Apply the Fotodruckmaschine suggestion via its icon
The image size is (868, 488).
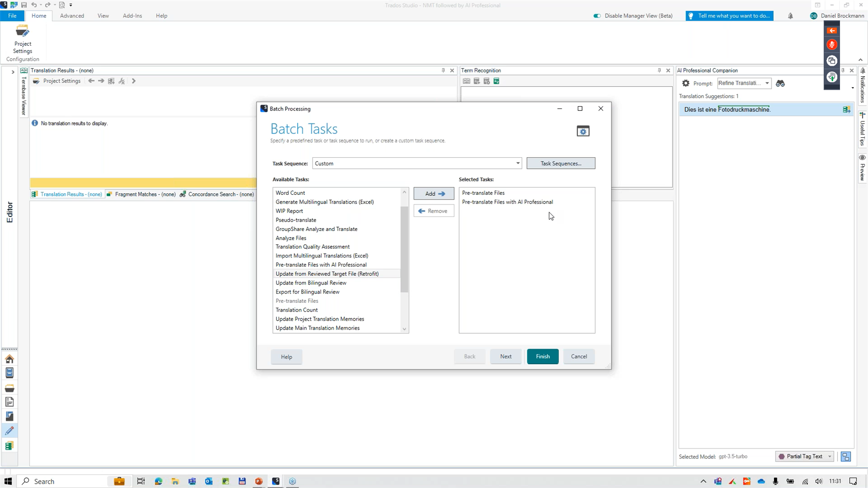pos(846,109)
